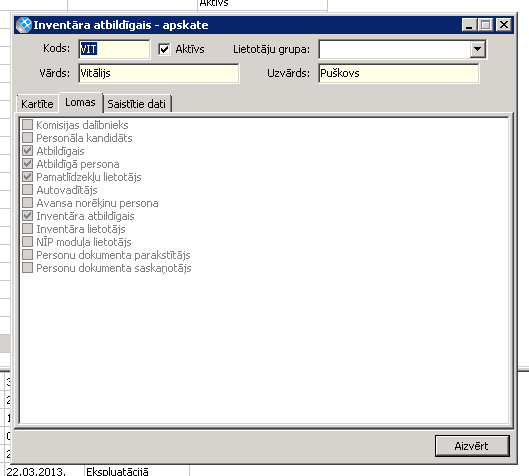The width and height of the screenshot is (529, 476).
Task: Toggle the Atbildīgais role checkbox
Action: [27, 150]
